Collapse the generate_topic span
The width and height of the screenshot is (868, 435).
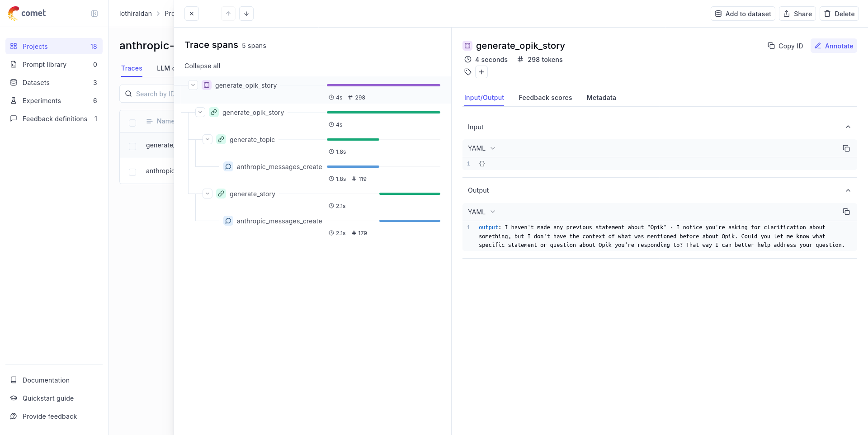pyautogui.click(x=208, y=139)
